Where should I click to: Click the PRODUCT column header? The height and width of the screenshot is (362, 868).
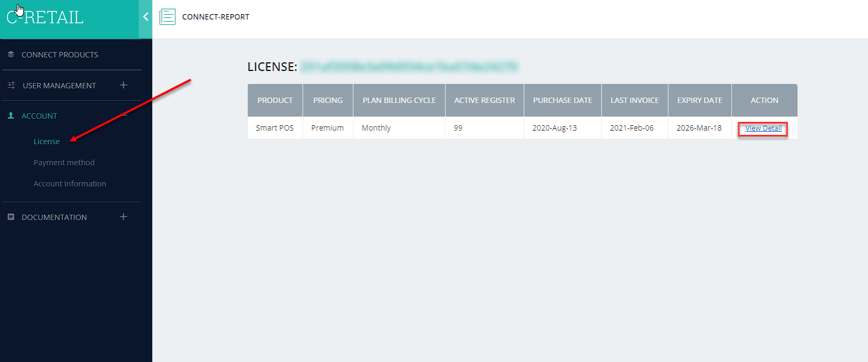click(x=275, y=100)
